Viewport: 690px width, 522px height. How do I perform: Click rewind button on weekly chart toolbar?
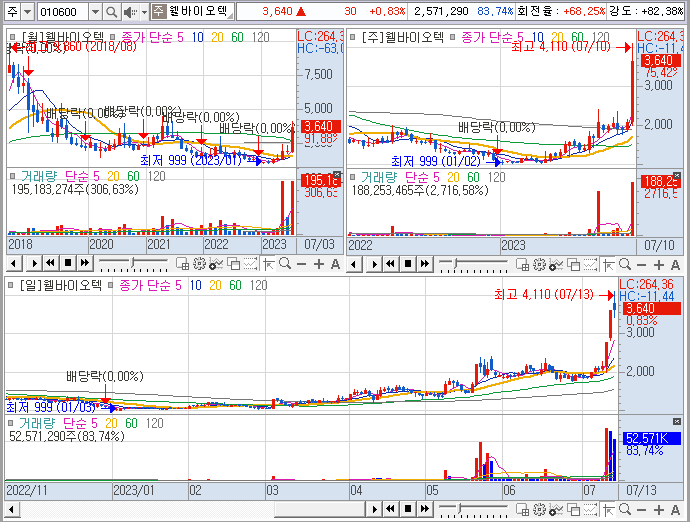(391, 264)
